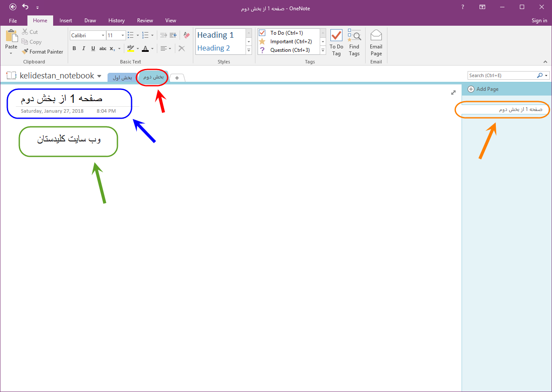This screenshot has height=392, width=552.
Task: Apply bullet list formatting
Action: pyautogui.click(x=131, y=35)
